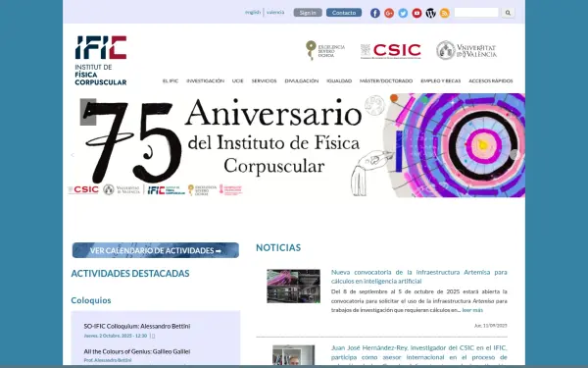Viewport: 588px width, 368px height.
Task: Open the MÁSTER/DOCTORADO menu
Action: pyautogui.click(x=386, y=80)
